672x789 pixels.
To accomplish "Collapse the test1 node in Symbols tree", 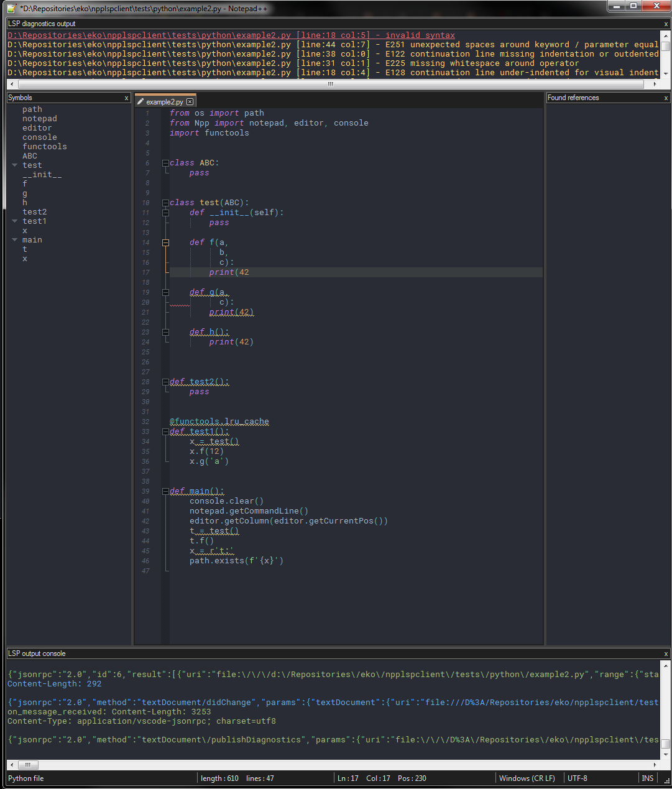I will (14, 221).
